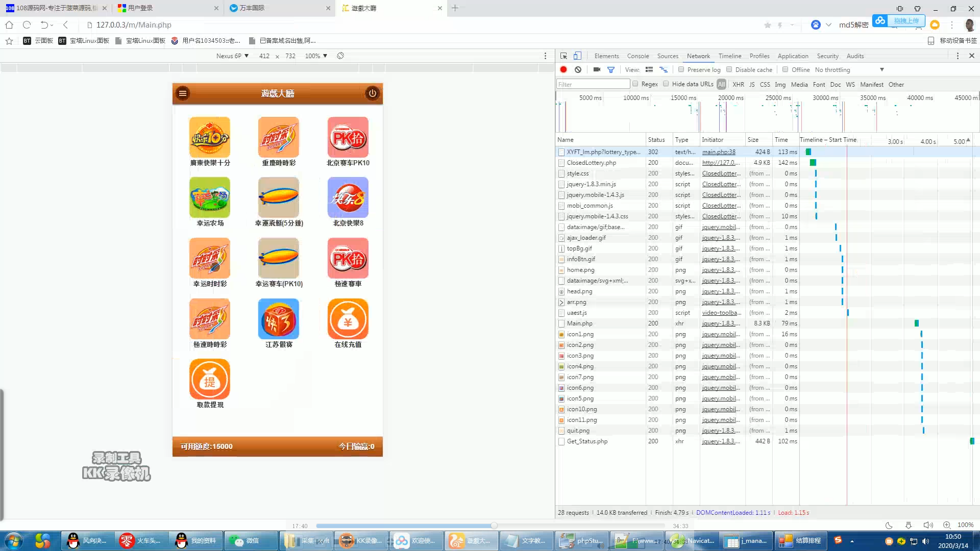The image size is (980, 551).
Task: Click the main.php:38 initiator link
Action: pos(719,152)
